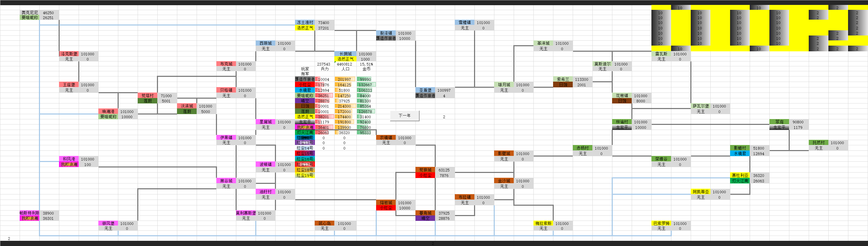Select the 奥克尼尼 city cell
This screenshot has width=868, height=246.
(30, 13)
